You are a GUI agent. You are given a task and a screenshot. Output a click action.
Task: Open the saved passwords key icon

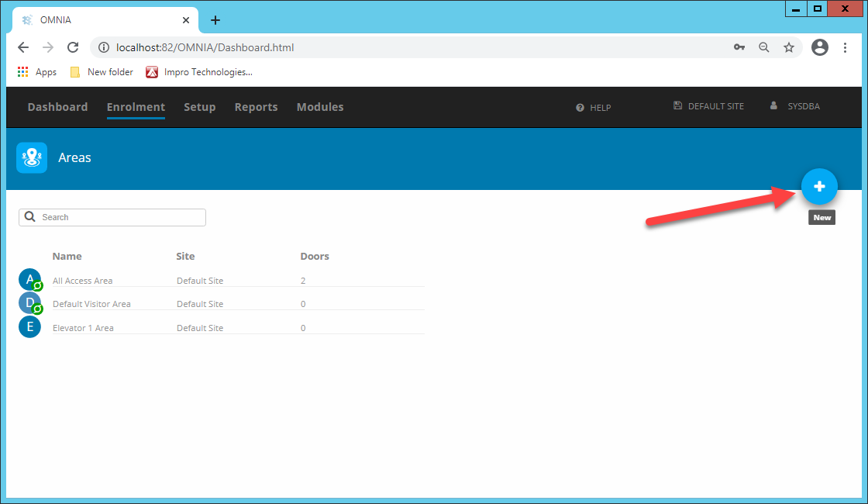tap(739, 47)
